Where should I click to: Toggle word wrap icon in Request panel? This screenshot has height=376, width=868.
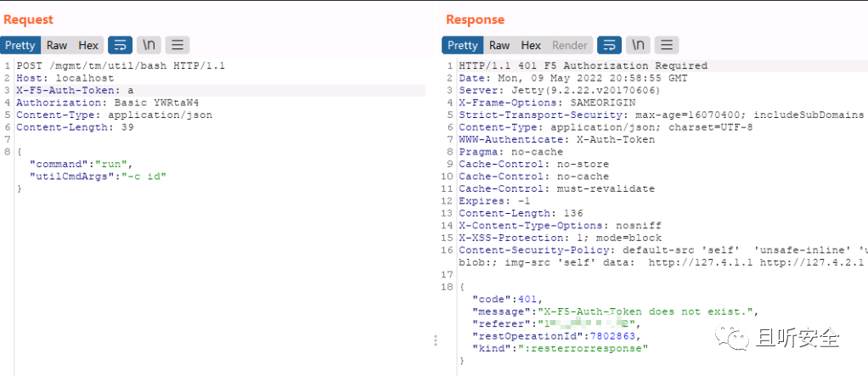(x=120, y=45)
